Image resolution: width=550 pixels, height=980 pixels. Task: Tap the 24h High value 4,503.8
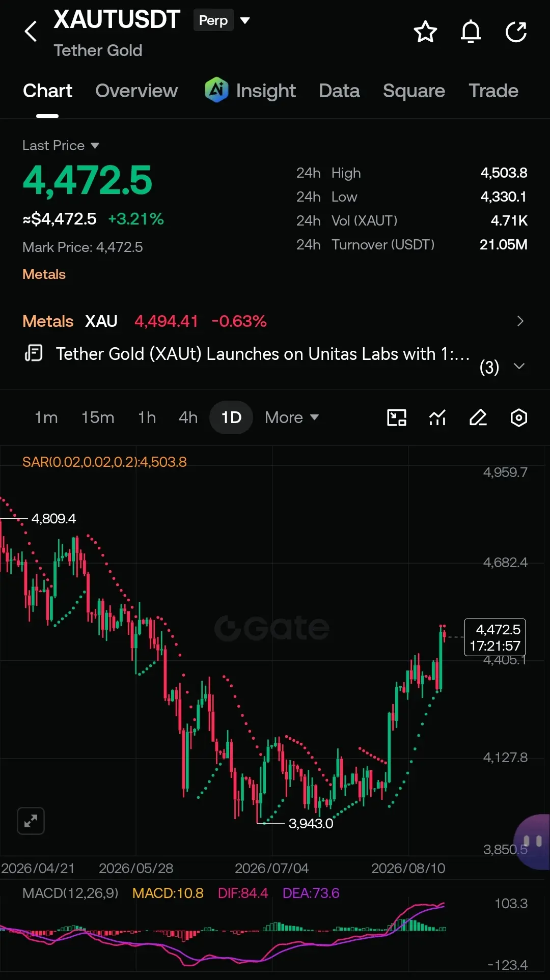coord(504,173)
